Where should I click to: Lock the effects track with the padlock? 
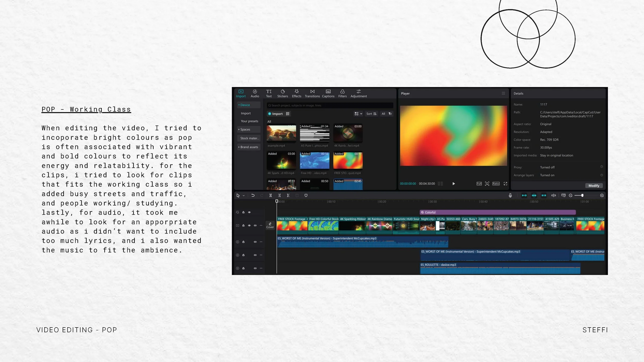[243, 212]
